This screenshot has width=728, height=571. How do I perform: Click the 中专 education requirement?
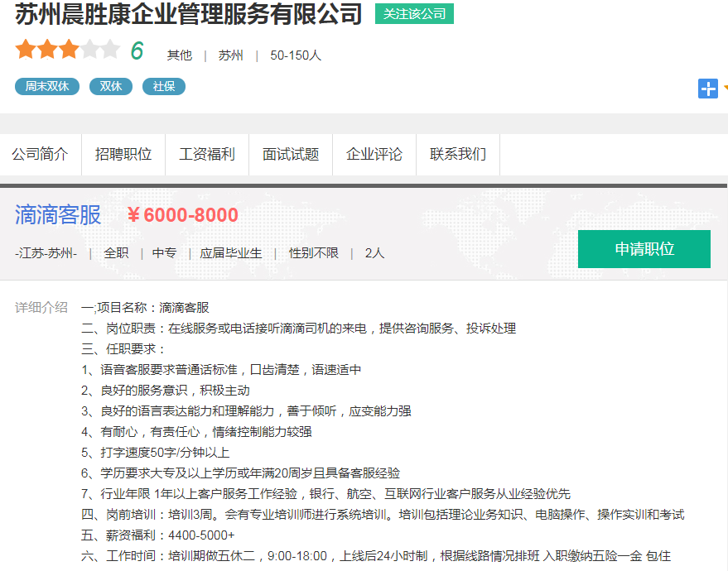(164, 253)
